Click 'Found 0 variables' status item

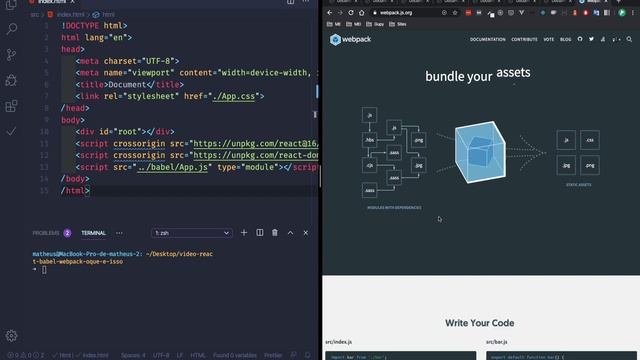pos(235,355)
